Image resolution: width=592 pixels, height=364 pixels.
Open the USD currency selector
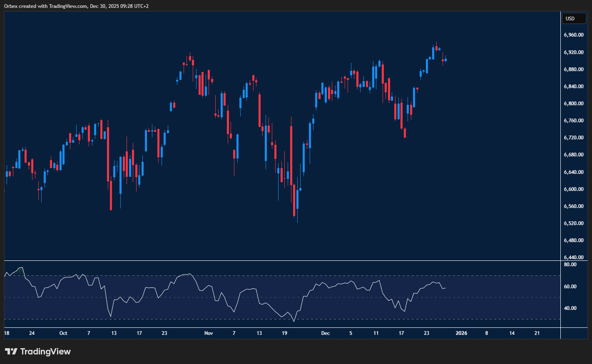click(x=574, y=18)
